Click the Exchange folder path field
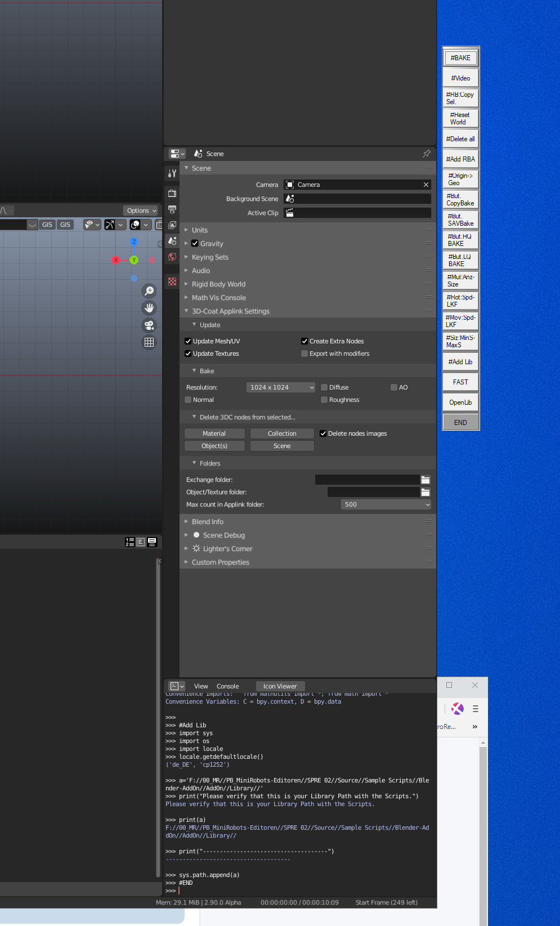This screenshot has height=926, width=560. 367,480
